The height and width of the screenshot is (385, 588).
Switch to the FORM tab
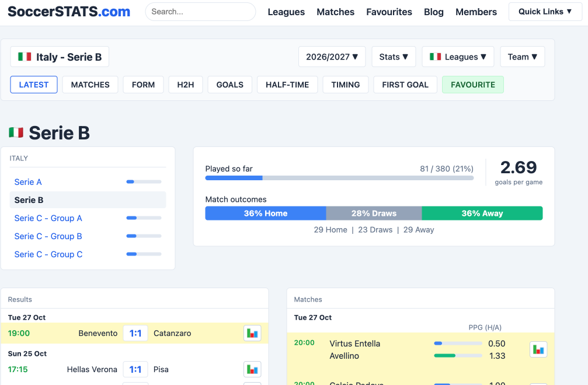[x=143, y=85]
